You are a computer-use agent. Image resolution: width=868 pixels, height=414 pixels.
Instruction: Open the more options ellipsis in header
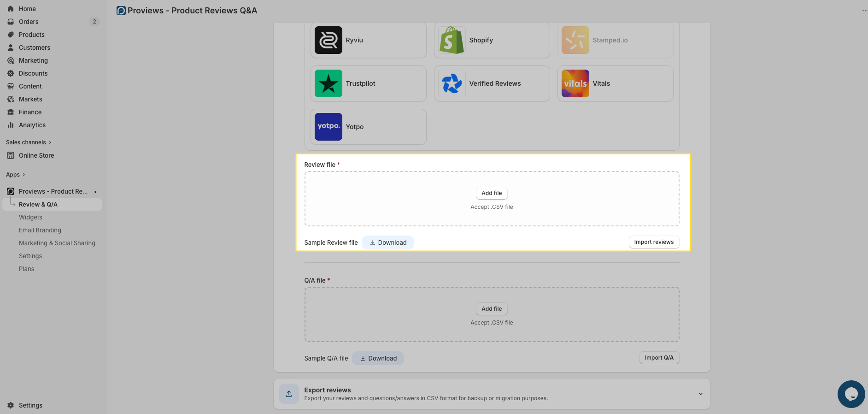pyautogui.click(x=864, y=11)
